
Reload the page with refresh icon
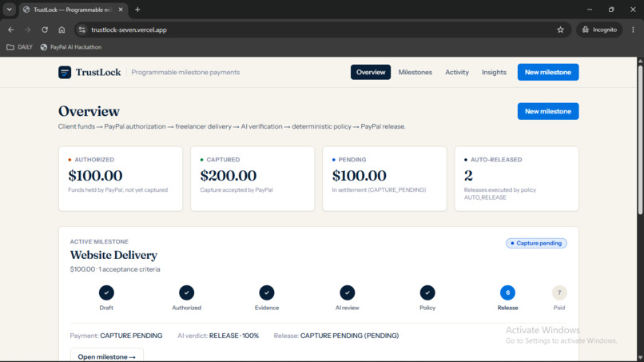point(45,30)
